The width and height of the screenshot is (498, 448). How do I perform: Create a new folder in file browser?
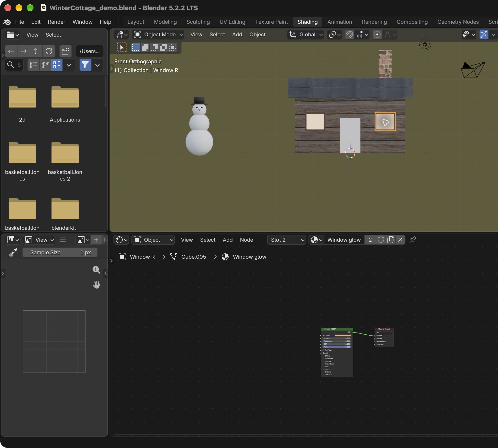66,51
